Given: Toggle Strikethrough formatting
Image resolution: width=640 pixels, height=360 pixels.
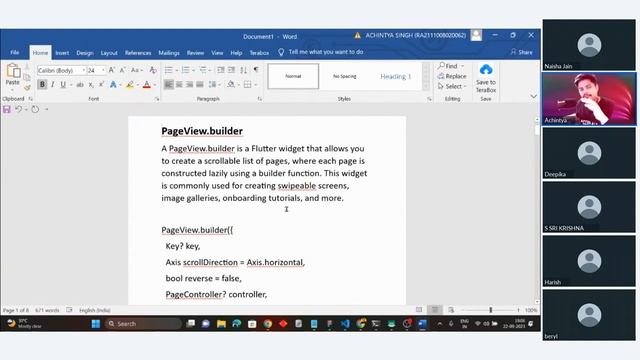Looking at the screenshot, I should coord(80,84).
